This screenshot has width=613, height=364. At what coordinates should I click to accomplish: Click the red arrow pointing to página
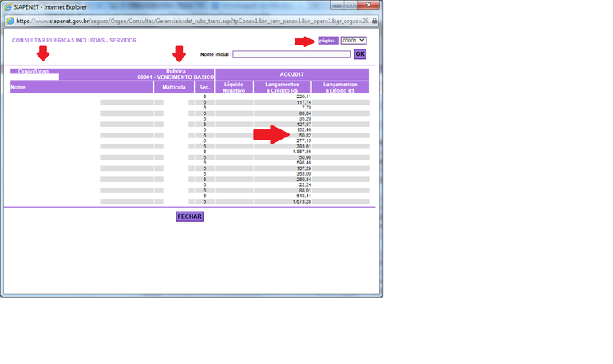[x=306, y=40]
